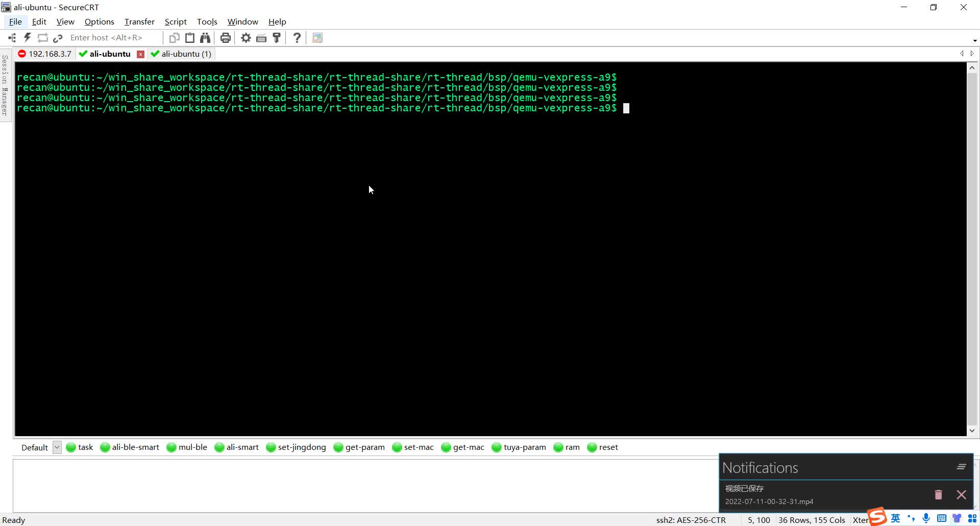Open the Notifications panel menu icon
This screenshot has height=526, width=980.
[x=962, y=467]
